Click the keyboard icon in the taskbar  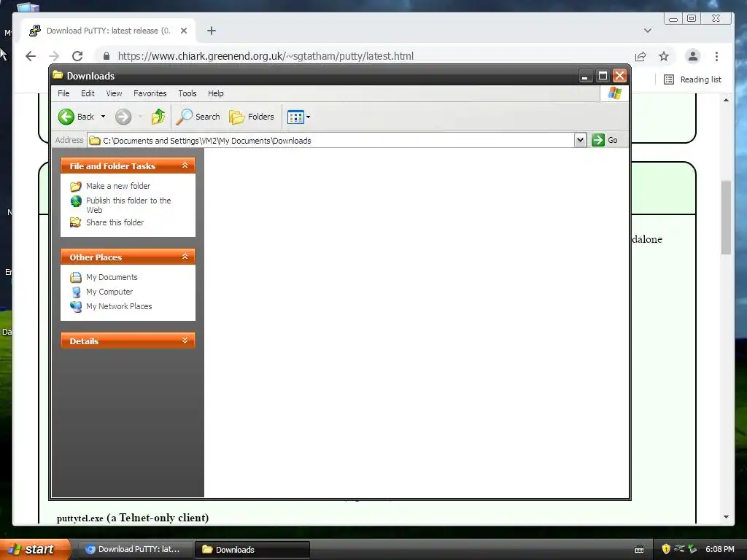[639, 550]
